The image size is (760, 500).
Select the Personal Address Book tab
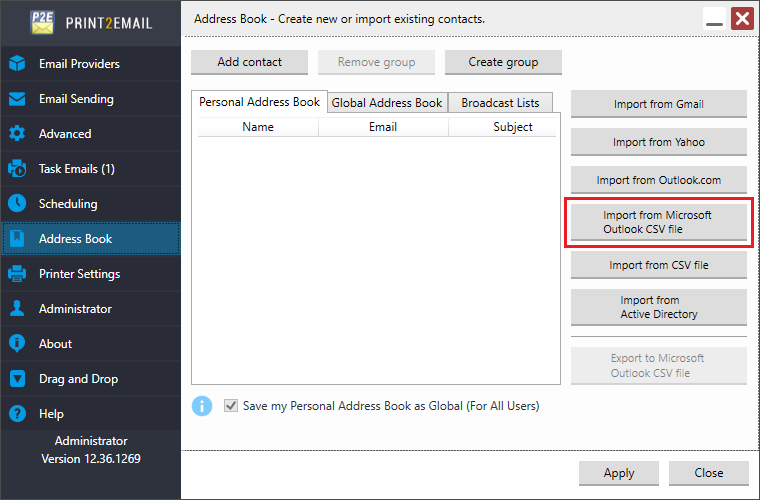click(260, 102)
